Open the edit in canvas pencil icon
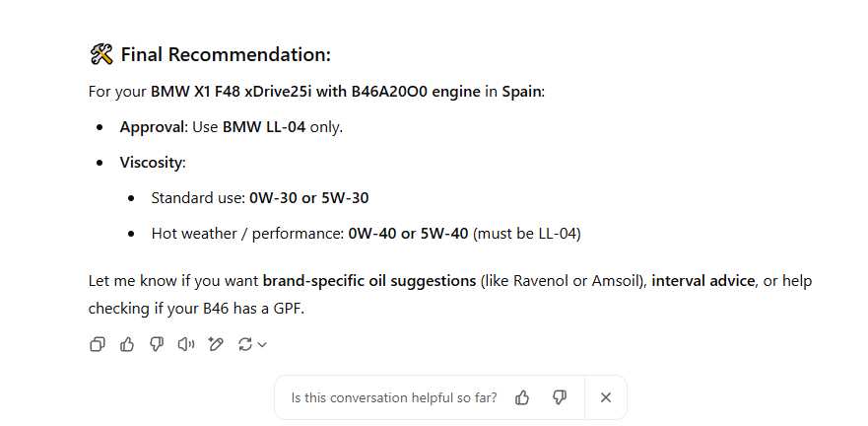The width and height of the screenshot is (868, 426). pos(216,344)
